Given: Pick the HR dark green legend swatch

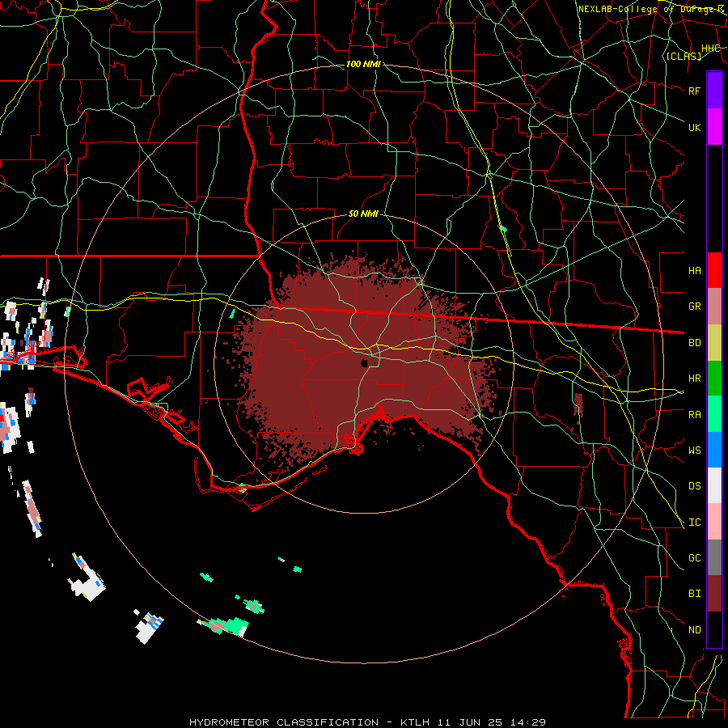Looking at the screenshot, I should 714,379.
